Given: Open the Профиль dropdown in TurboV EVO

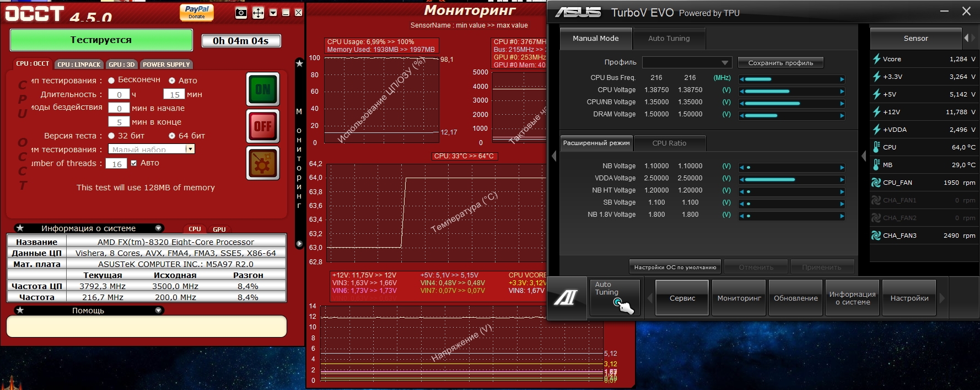Looking at the screenshot, I should tap(687, 62).
